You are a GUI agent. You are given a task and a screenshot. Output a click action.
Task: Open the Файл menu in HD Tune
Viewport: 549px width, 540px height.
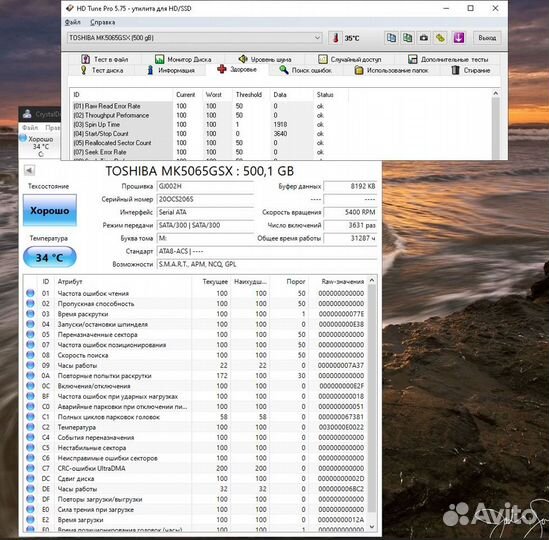click(72, 22)
